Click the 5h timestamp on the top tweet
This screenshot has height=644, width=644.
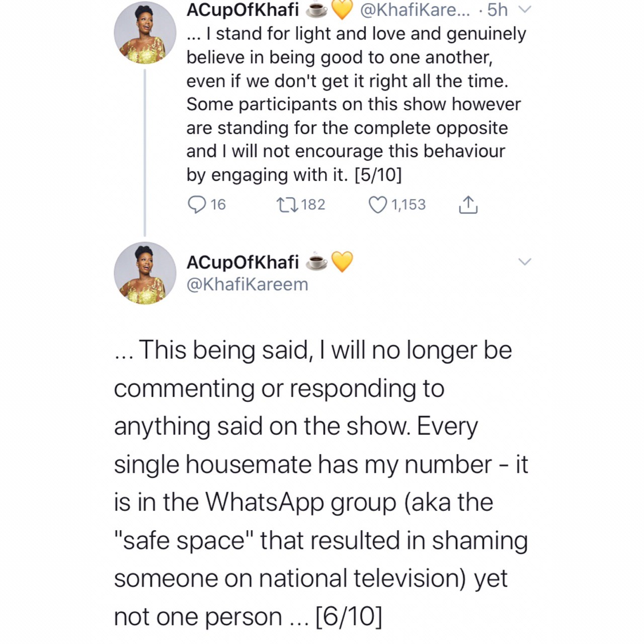click(498, 10)
